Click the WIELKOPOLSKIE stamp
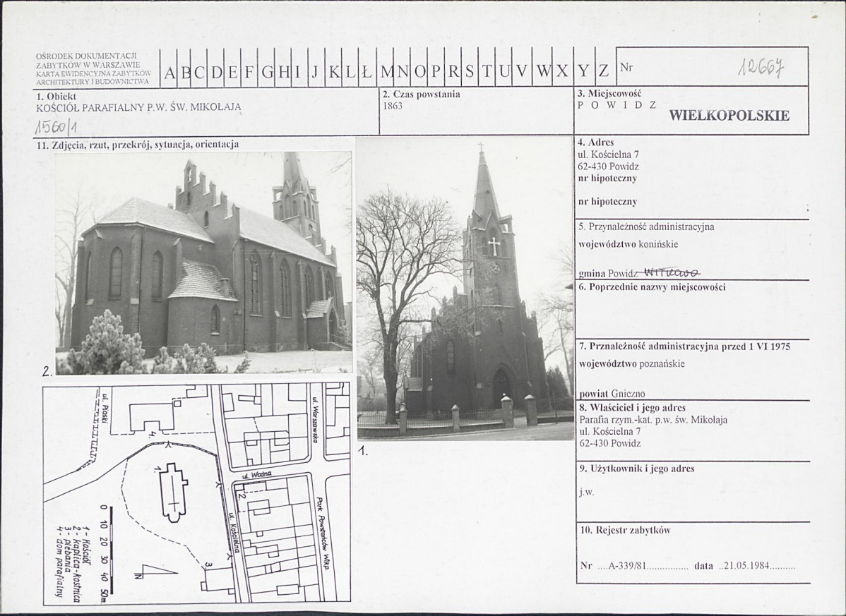Image resolution: width=846 pixels, height=616 pixels. pos(729,115)
